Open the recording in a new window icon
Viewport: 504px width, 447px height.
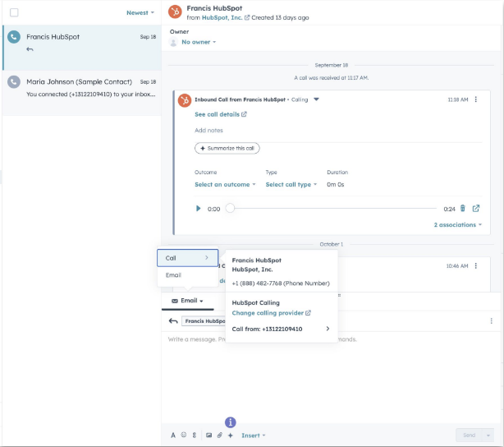(476, 208)
